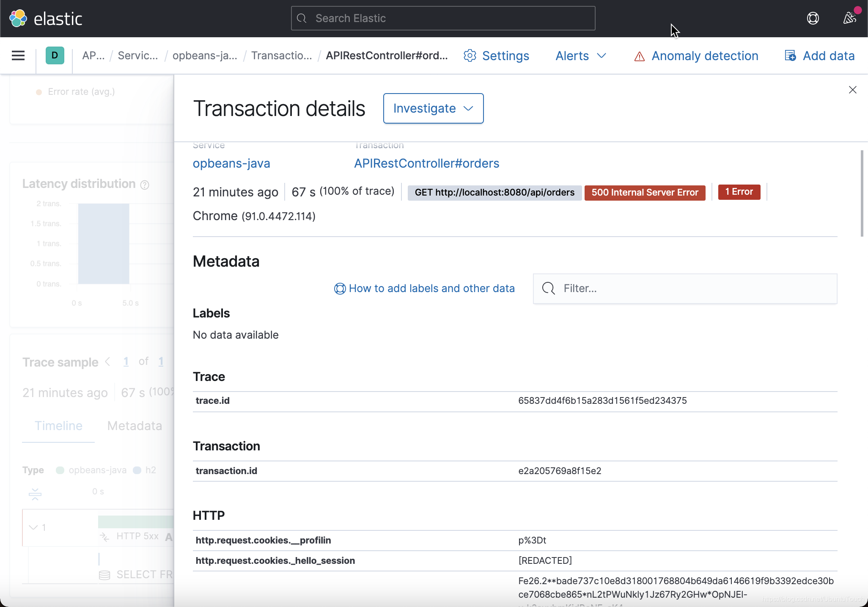The width and height of the screenshot is (868, 607).
Task: Click the Settings gear icon
Action: tap(470, 55)
